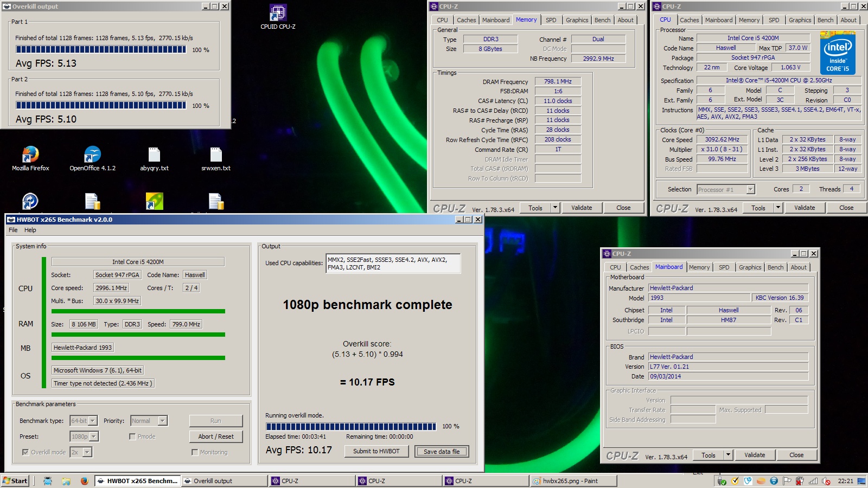The height and width of the screenshot is (488, 868).
Task: Click the Start button on the taskbar
Action: click(15, 481)
